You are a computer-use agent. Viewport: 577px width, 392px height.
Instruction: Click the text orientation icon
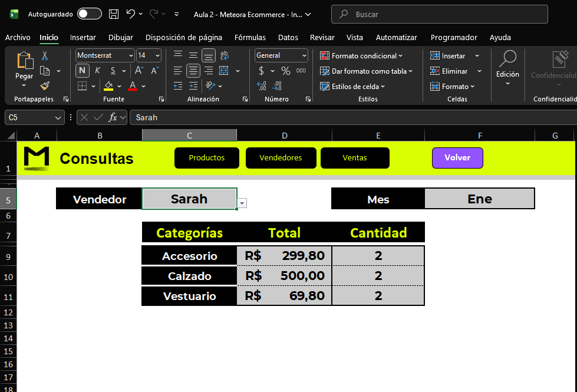[210, 85]
